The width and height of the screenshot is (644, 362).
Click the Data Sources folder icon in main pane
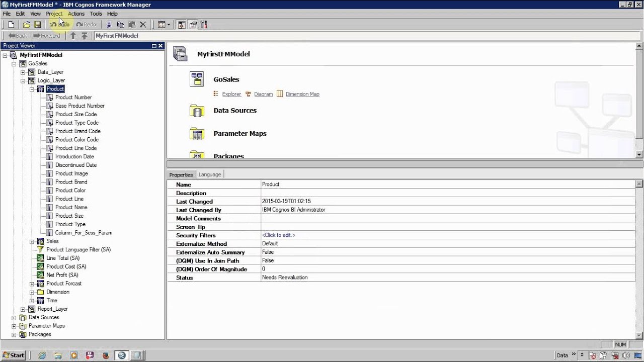coord(197,111)
